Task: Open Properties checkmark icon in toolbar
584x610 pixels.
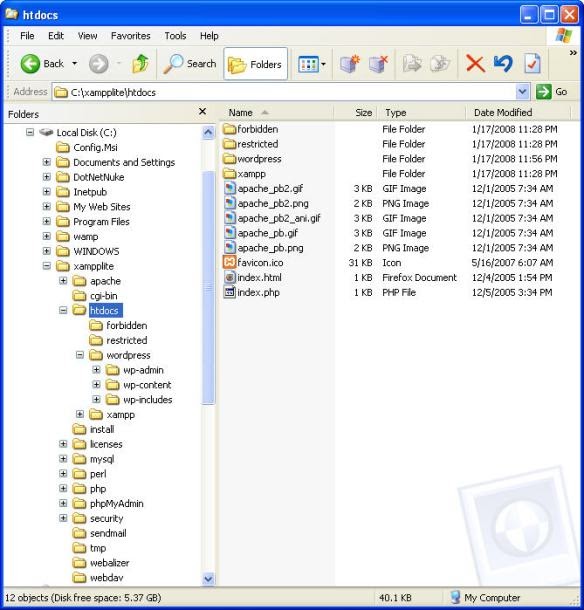Action: 532,64
